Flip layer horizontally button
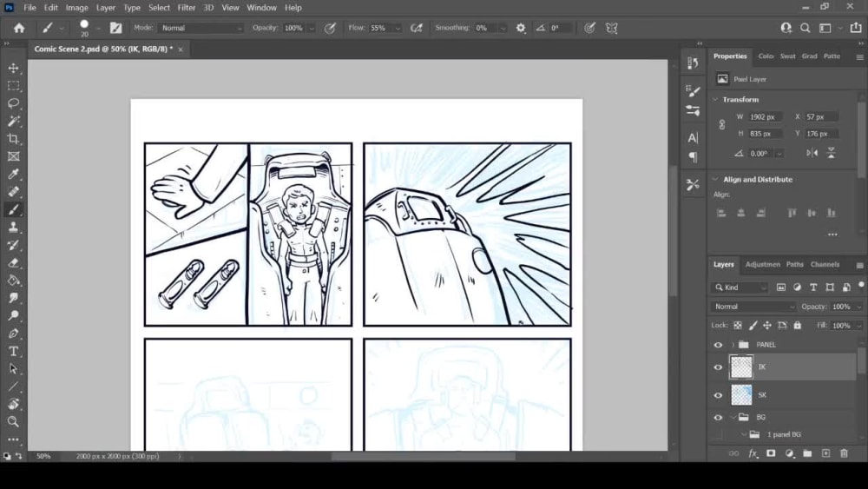 [x=812, y=154]
